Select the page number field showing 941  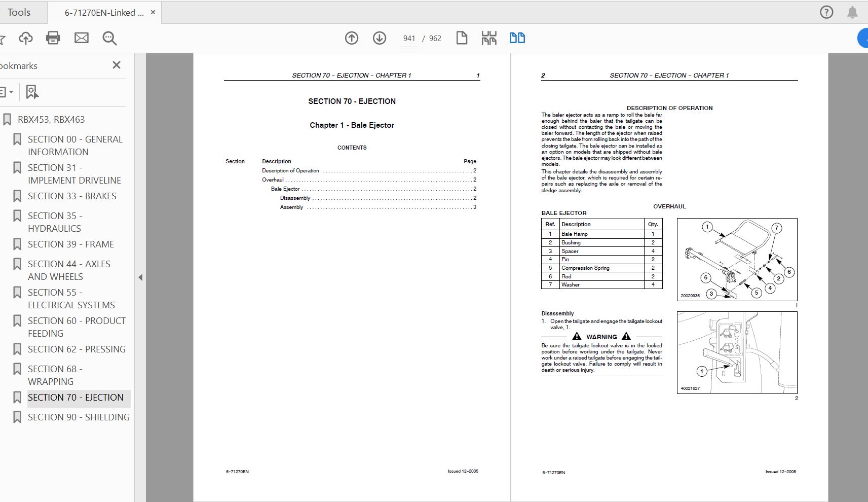coord(408,38)
